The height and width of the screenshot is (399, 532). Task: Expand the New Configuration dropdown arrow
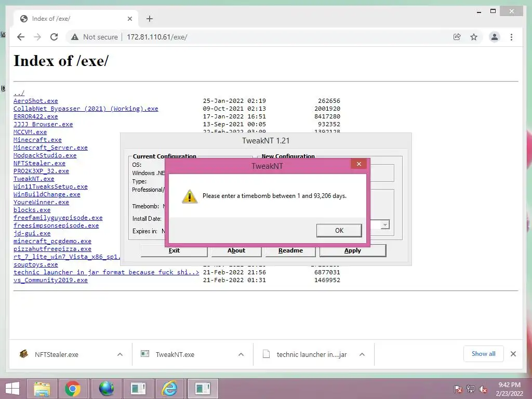(x=385, y=225)
